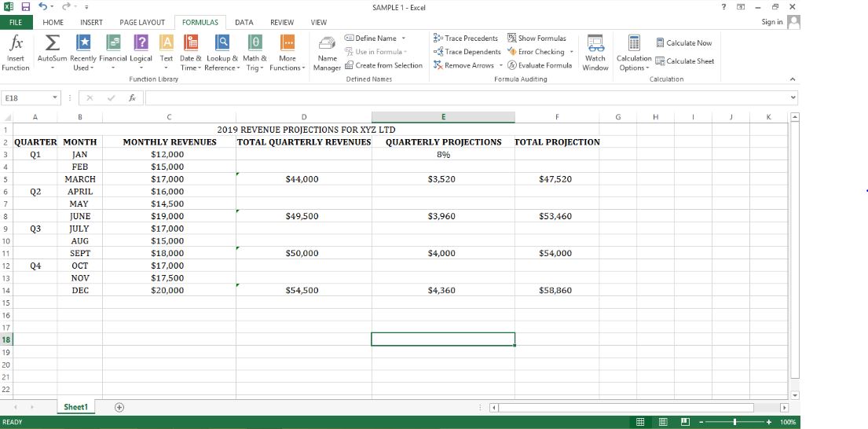Image resolution: width=868 pixels, height=429 pixels.
Task: Click the AutoSum sigma icon
Action: pyautogui.click(x=52, y=43)
